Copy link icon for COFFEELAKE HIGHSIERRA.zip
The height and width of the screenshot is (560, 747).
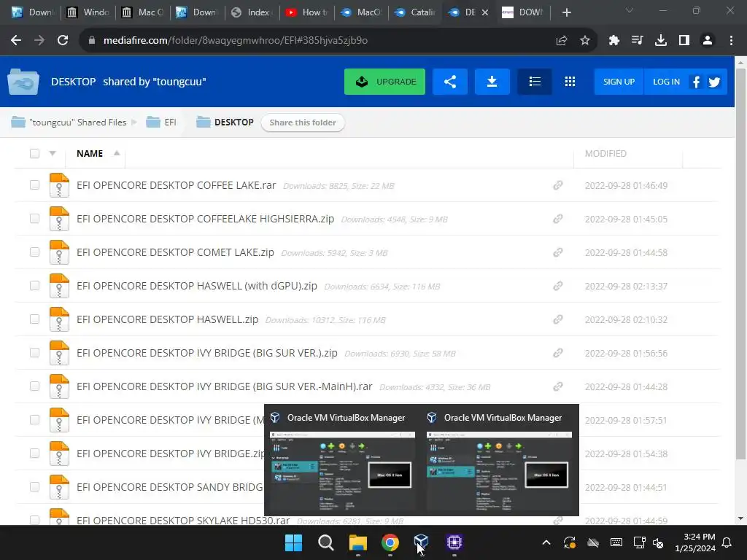pyautogui.click(x=558, y=219)
